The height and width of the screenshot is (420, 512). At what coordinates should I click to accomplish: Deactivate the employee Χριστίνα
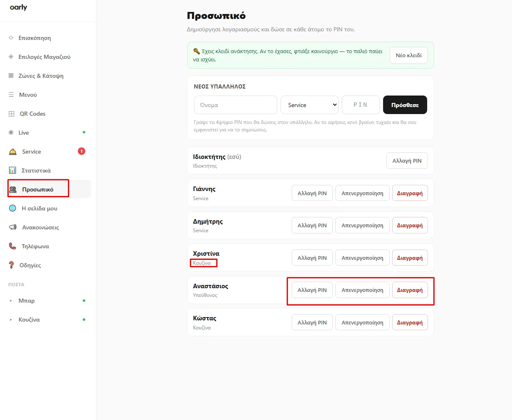pyautogui.click(x=362, y=258)
